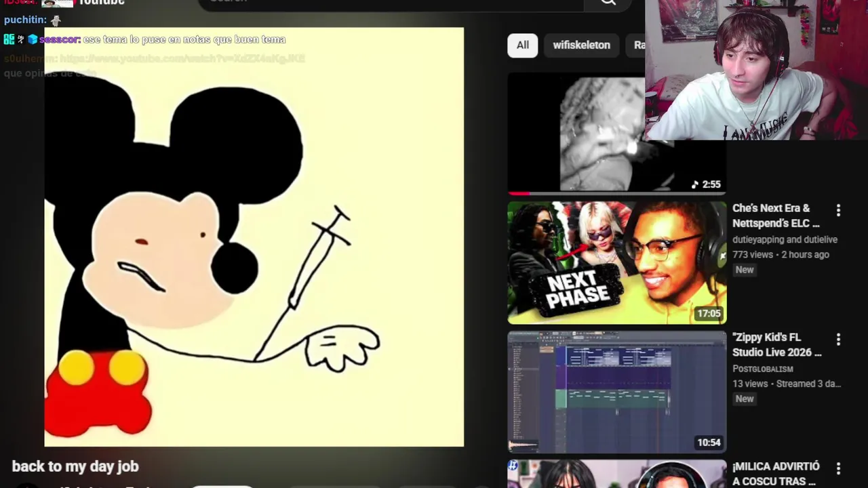
Task: Click the "773 views • 2 hours ago" text
Action: pos(781,255)
